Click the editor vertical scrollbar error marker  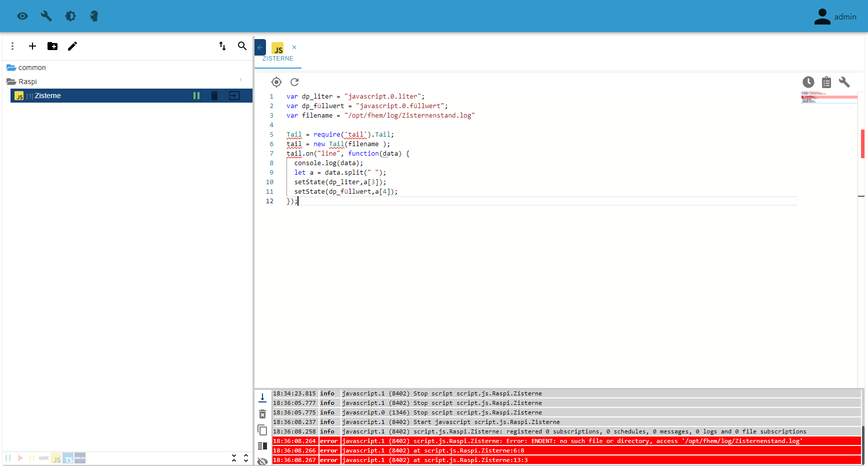point(862,144)
